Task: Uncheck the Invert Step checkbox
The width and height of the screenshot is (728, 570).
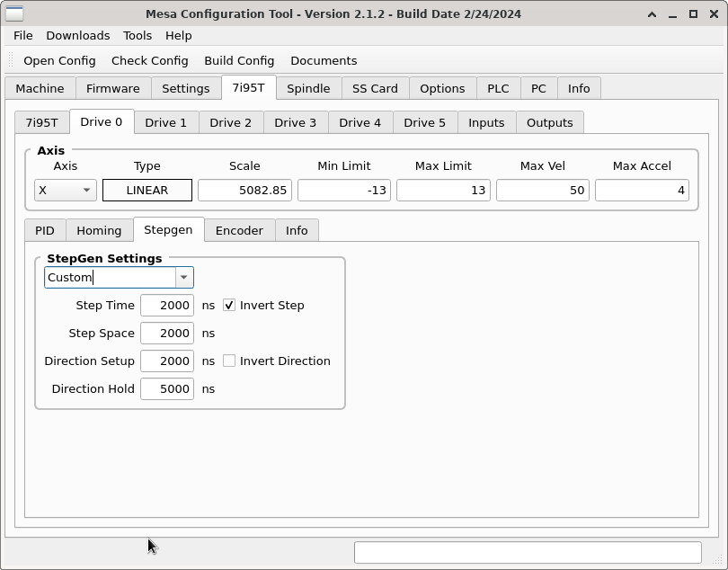Action: coord(229,305)
